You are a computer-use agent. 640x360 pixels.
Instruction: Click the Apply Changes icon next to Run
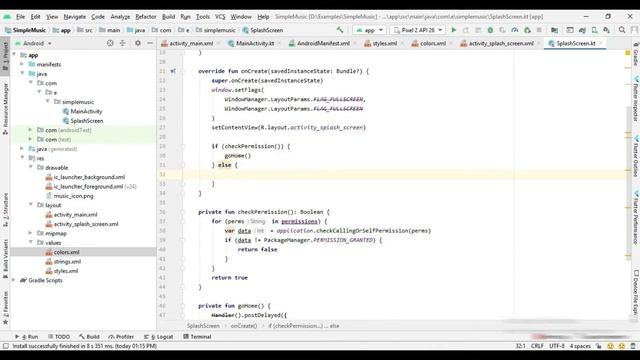pyautogui.click(x=466, y=30)
